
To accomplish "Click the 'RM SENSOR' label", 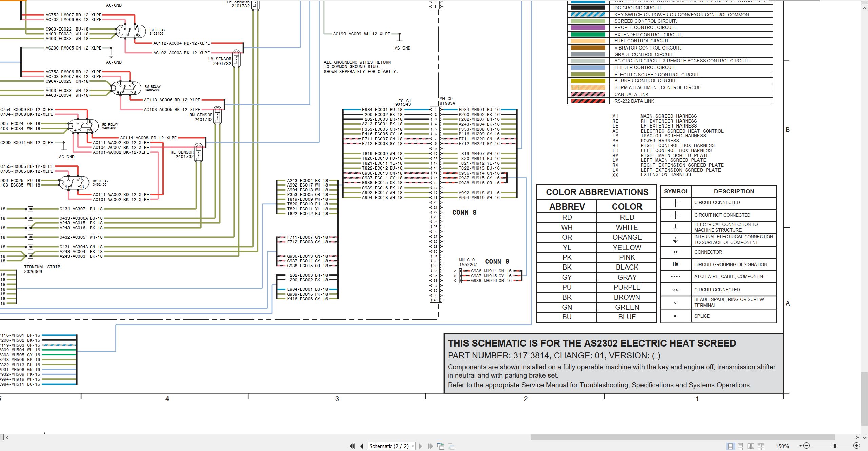I will 201,115.
